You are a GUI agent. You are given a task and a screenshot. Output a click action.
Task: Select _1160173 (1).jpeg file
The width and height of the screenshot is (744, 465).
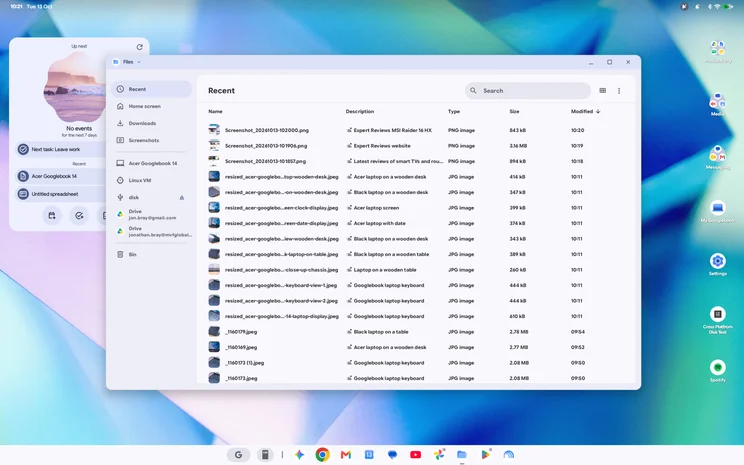coord(244,363)
